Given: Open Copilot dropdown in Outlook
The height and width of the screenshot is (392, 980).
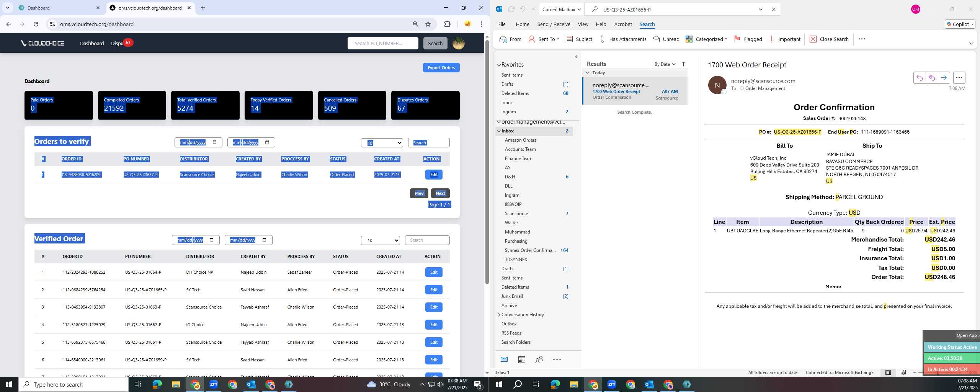Looking at the screenshot, I should pos(960,24).
